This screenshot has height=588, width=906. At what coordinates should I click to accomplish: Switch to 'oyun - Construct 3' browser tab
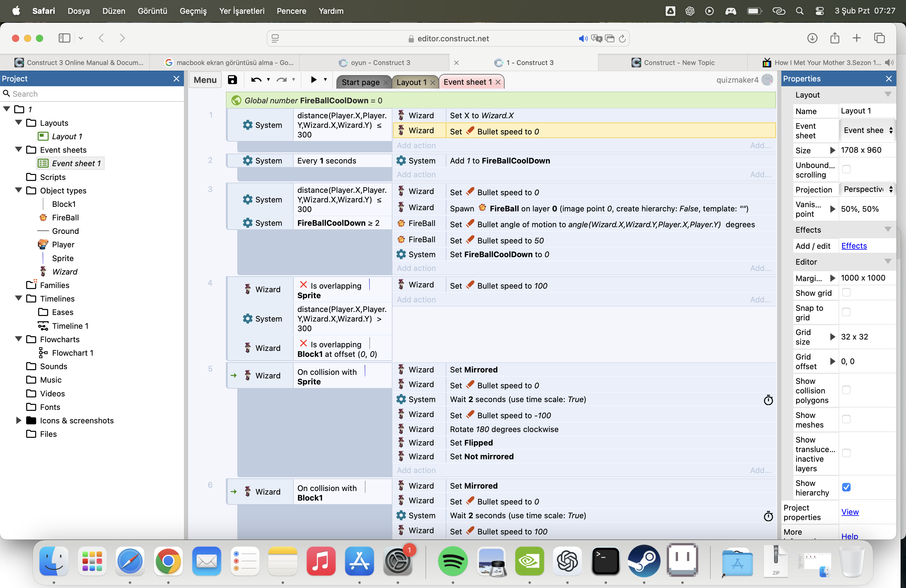[x=375, y=62]
